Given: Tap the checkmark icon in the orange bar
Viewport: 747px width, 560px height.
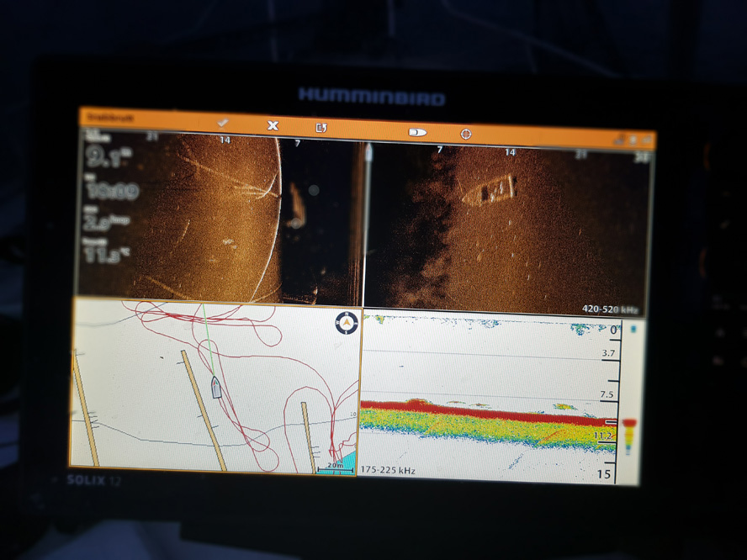Looking at the screenshot, I should point(222,123).
